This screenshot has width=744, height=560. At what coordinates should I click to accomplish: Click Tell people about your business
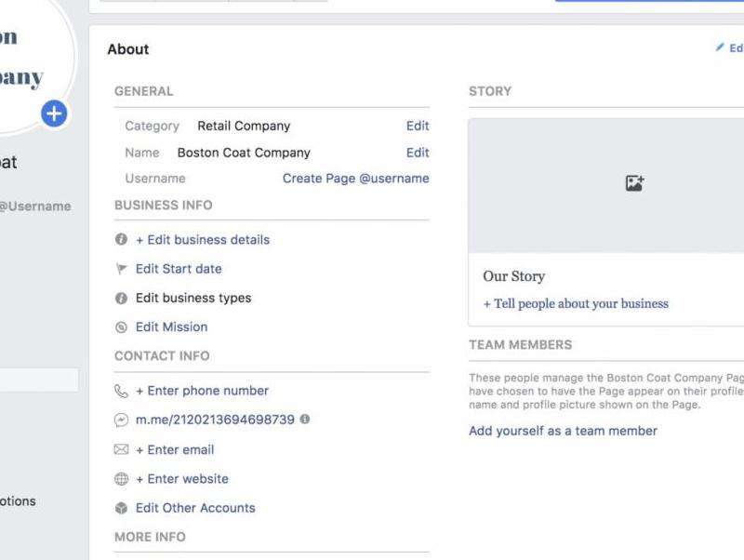(x=576, y=304)
